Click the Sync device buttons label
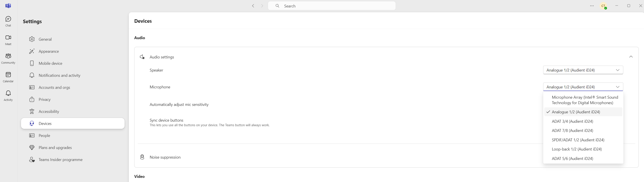Image resolution: width=644 pixels, height=182 pixels. (x=167, y=120)
